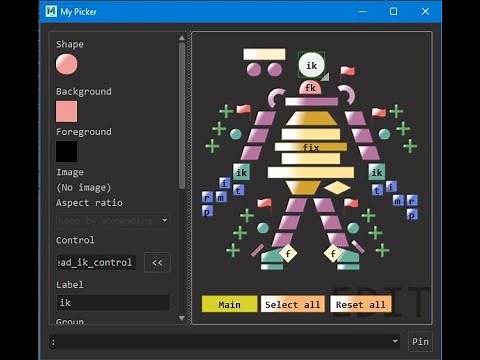Screen dimensions: 480x360
Task: Click the yellow Main button
Action: point(229,304)
